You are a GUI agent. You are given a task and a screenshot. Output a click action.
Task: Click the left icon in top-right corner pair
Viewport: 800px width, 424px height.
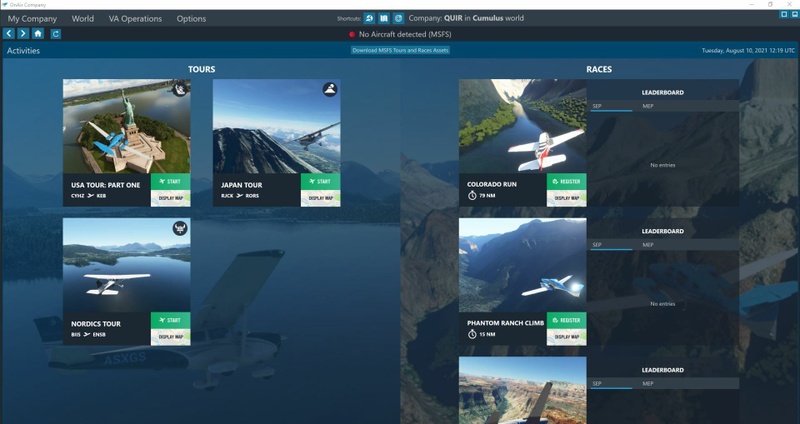click(784, 14)
